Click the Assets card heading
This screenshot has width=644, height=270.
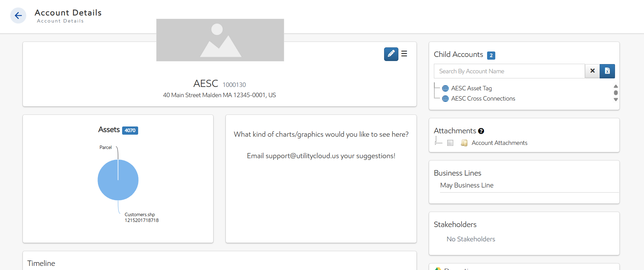pos(109,130)
